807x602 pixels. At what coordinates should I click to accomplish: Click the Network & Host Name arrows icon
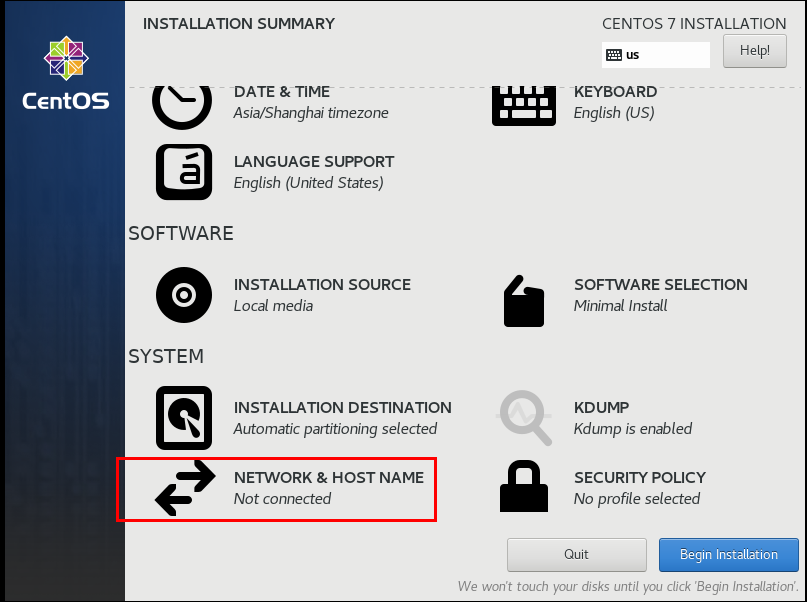pos(185,488)
